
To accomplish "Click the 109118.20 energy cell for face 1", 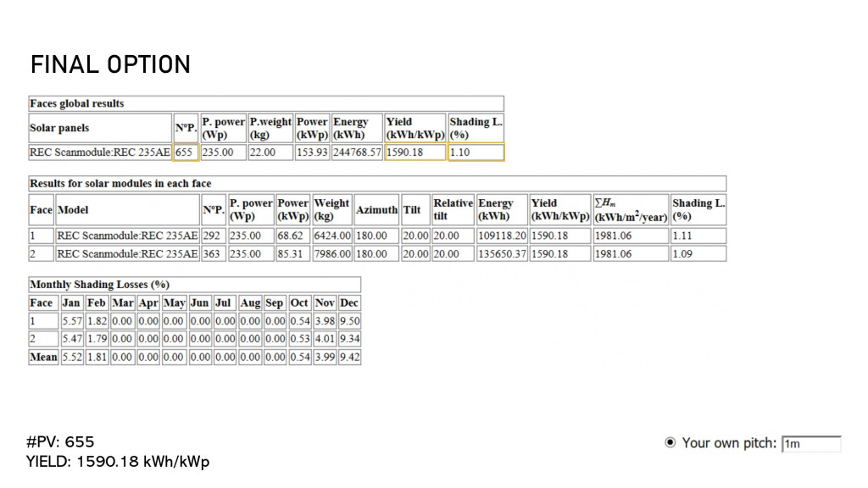I will (x=501, y=236).
